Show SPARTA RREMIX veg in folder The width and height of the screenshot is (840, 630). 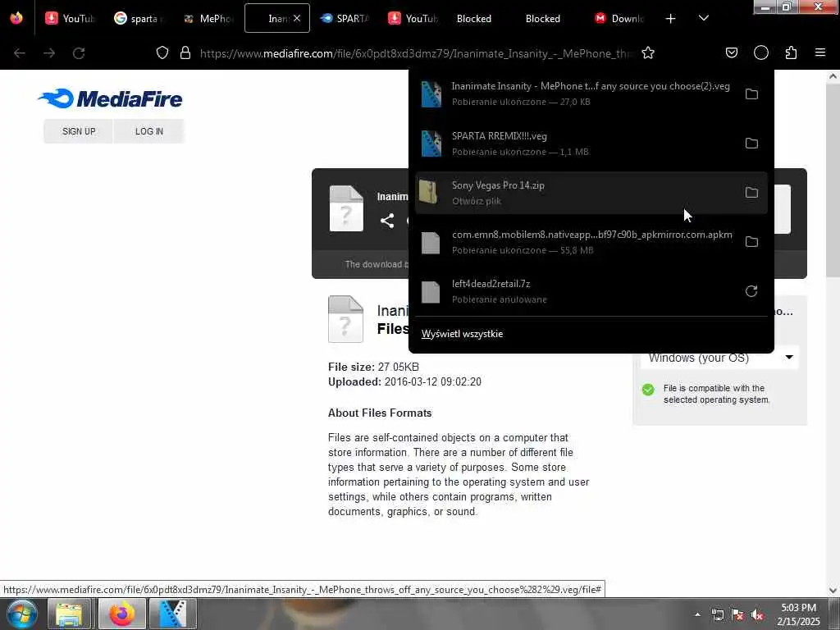[751, 143]
